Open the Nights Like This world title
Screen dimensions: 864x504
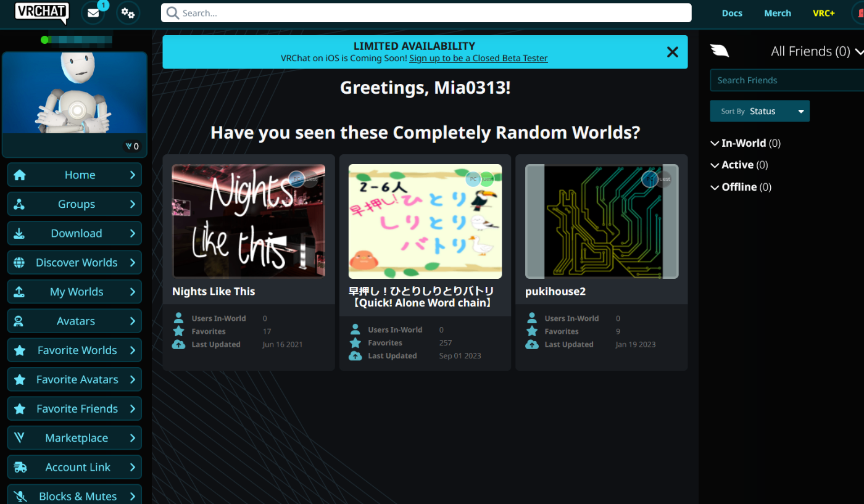(214, 291)
